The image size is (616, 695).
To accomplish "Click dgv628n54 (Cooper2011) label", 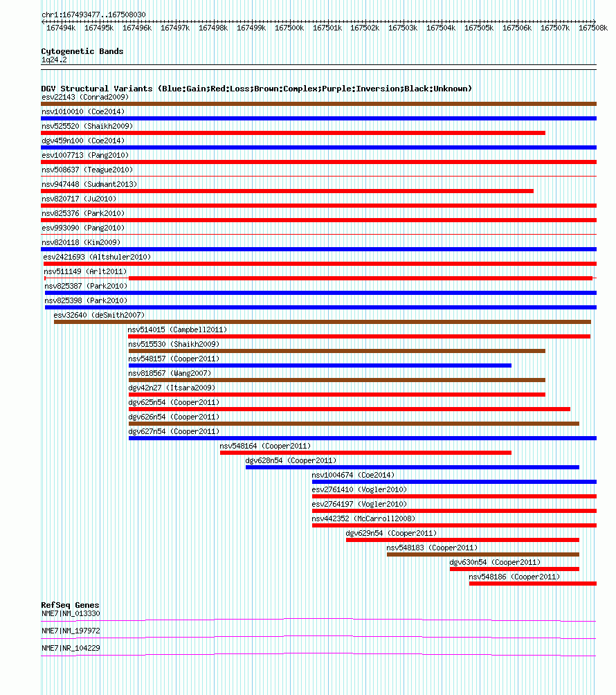I will point(291,460).
